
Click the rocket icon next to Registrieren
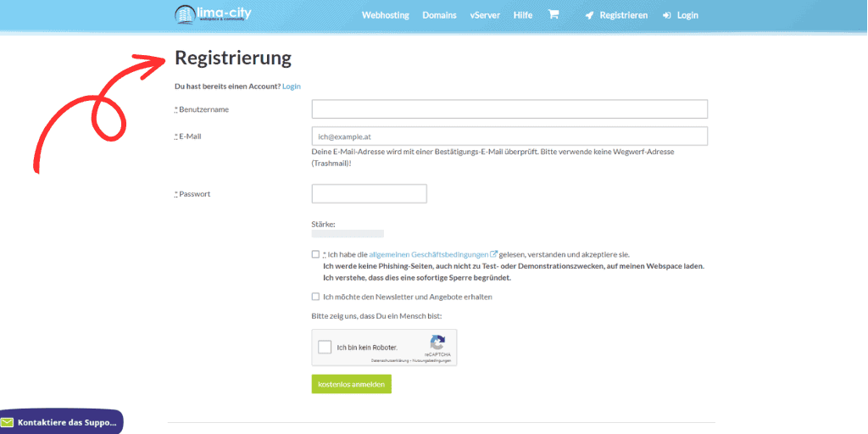(589, 15)
